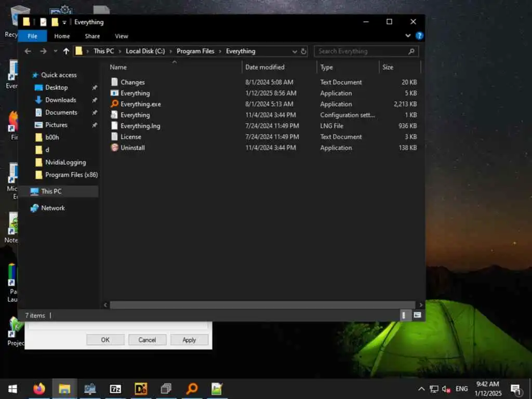Image resolution: width=532 pixels, height=399 pixels.
Task: Open the View ribbon tab
Action: (x=122, y=36)
